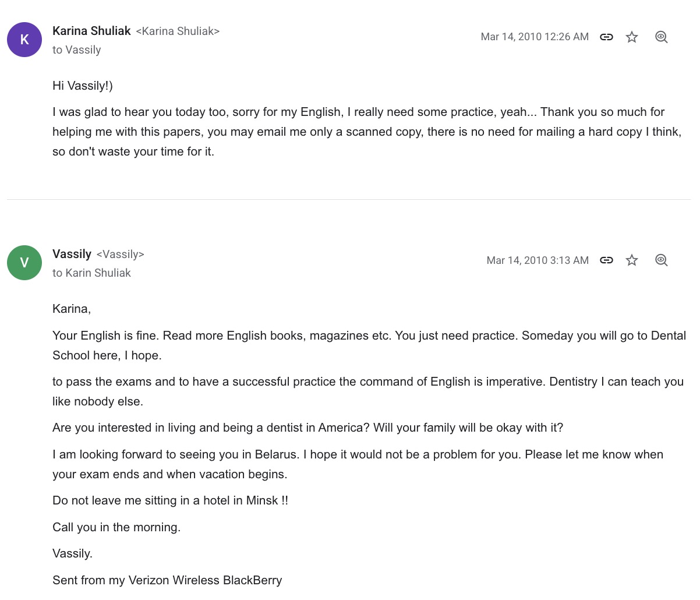Open sender name Vassily
This screenshot has width=700, height=600.
tap(72, 254)
